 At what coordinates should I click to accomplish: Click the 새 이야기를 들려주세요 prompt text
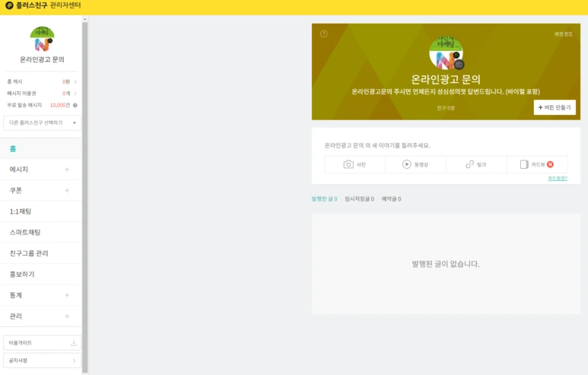click(x=377, y=145)
